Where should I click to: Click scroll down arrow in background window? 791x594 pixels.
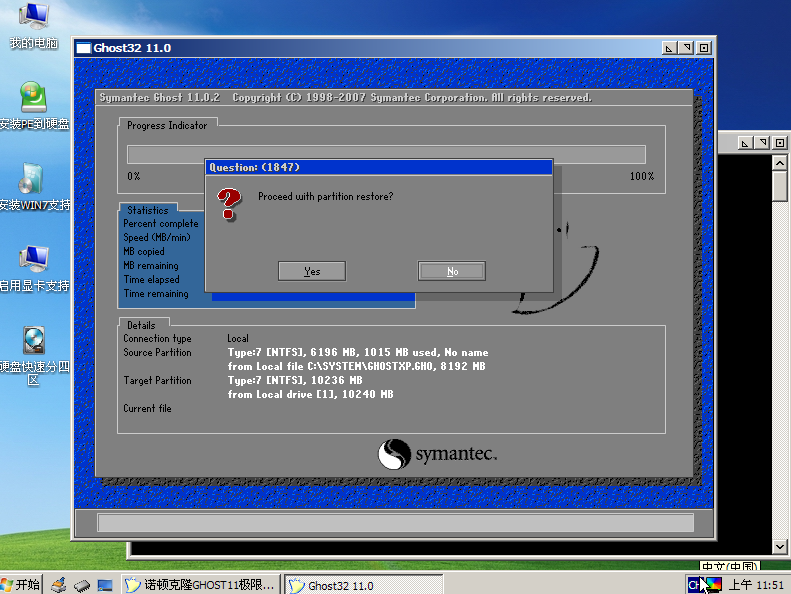(780, 546)
